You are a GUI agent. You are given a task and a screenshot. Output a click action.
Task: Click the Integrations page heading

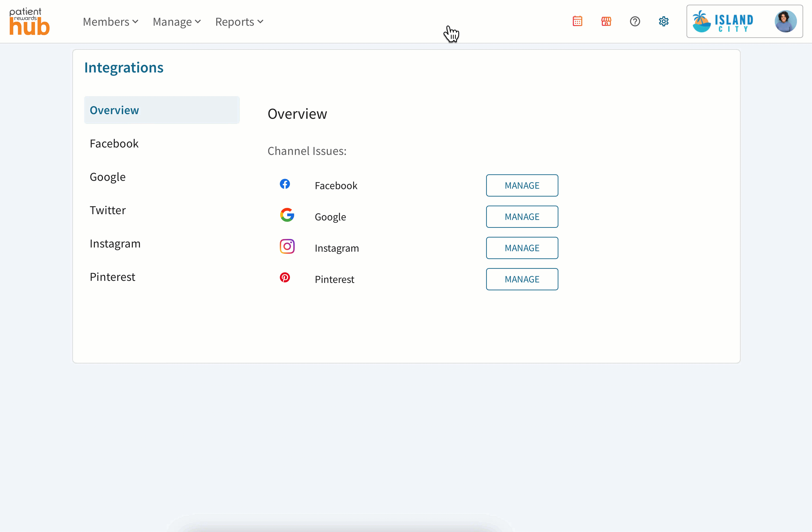coord(124,68)
